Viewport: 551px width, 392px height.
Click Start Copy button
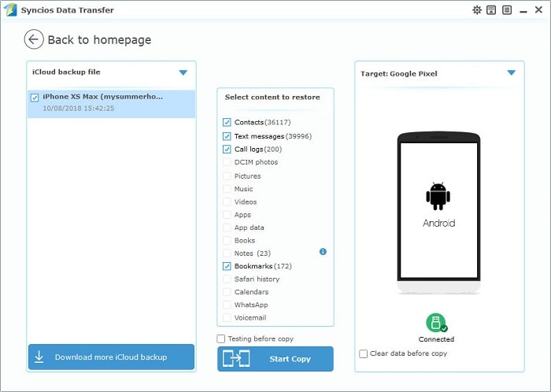click(x=275, y=359)
